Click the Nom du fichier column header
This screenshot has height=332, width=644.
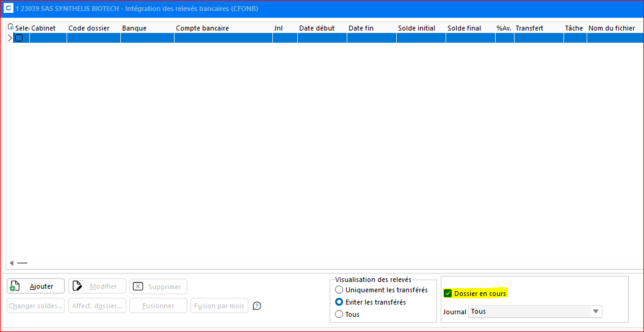[612, 28]
